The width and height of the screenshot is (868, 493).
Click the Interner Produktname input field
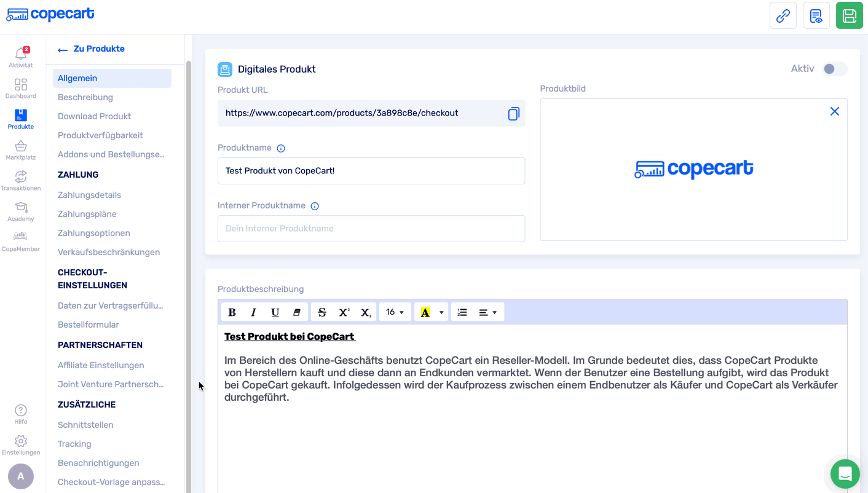tap(371, 229)
